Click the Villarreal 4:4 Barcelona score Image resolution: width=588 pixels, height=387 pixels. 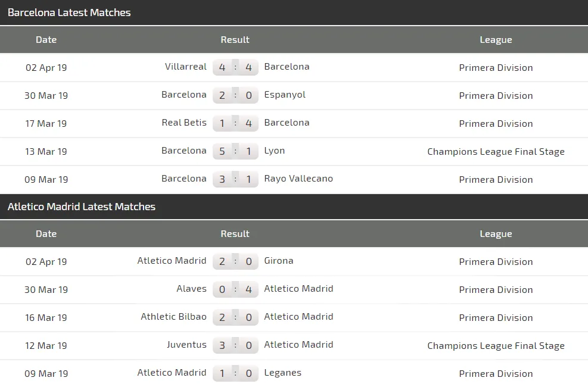pyautogui.click(x=235, y=67)
